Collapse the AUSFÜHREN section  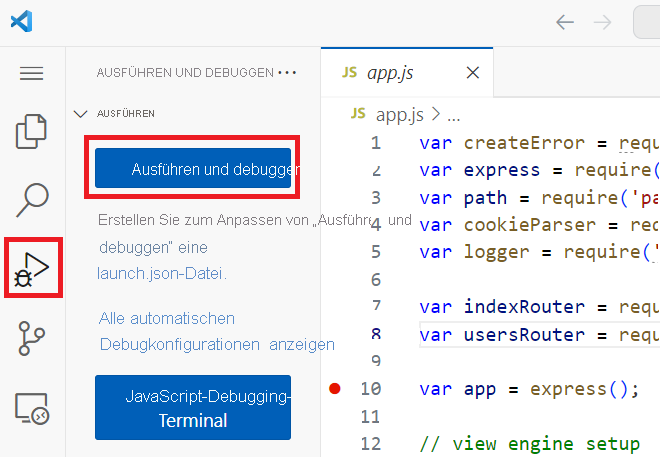click(80, 114)
